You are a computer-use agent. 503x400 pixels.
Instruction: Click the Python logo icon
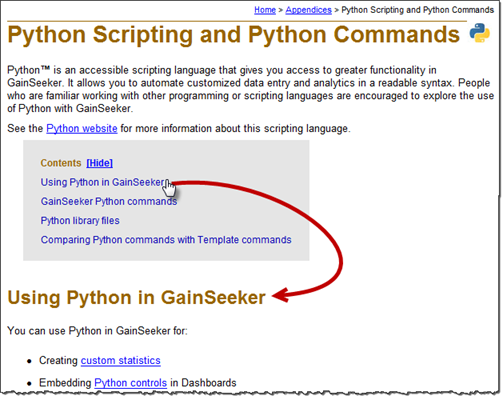[x=479, y=33]
